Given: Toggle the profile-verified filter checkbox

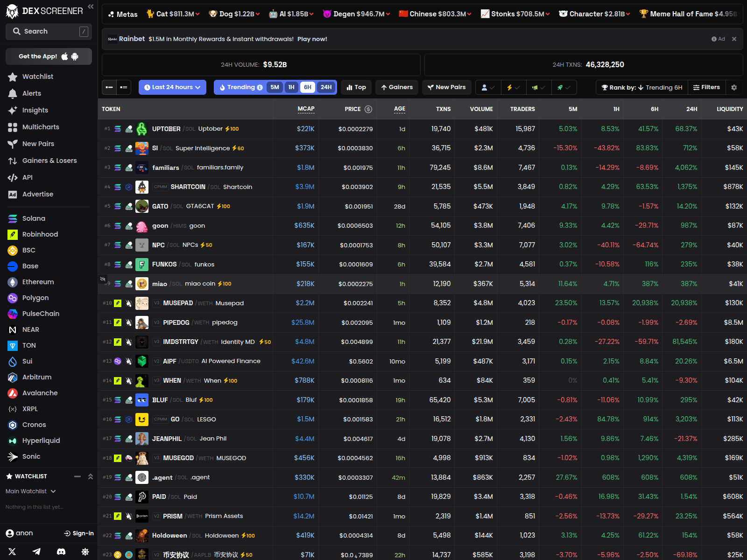Looking at the screenshot, I should point(488,87).
